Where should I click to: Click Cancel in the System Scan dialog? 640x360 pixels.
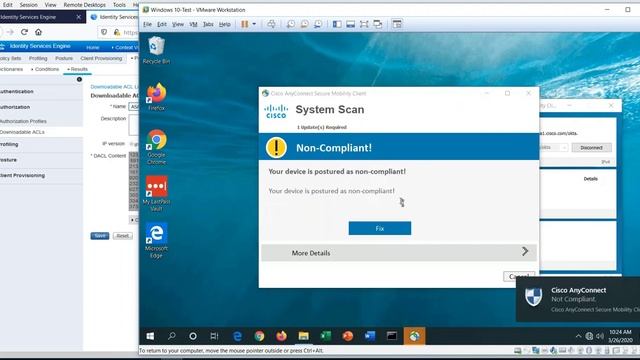point(519,276)
